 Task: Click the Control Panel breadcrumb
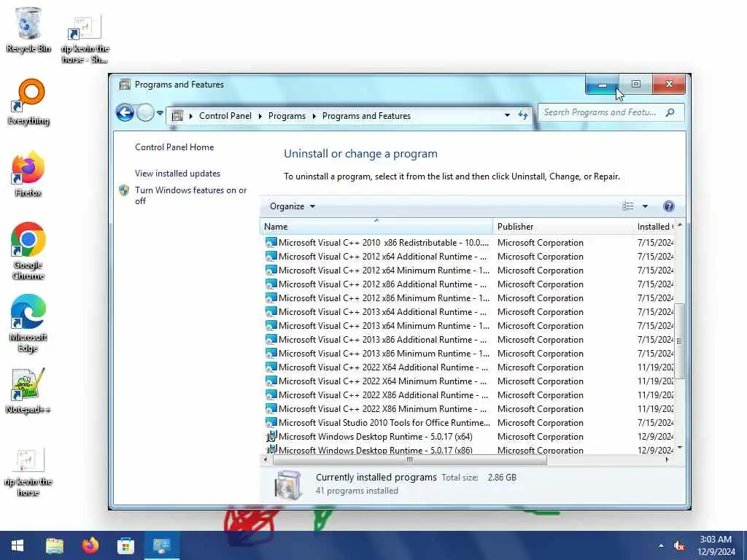(x=225, y=116)
